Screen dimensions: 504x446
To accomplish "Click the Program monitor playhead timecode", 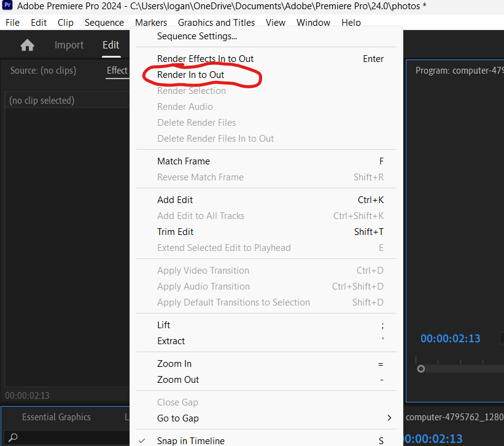I will 450,339.
